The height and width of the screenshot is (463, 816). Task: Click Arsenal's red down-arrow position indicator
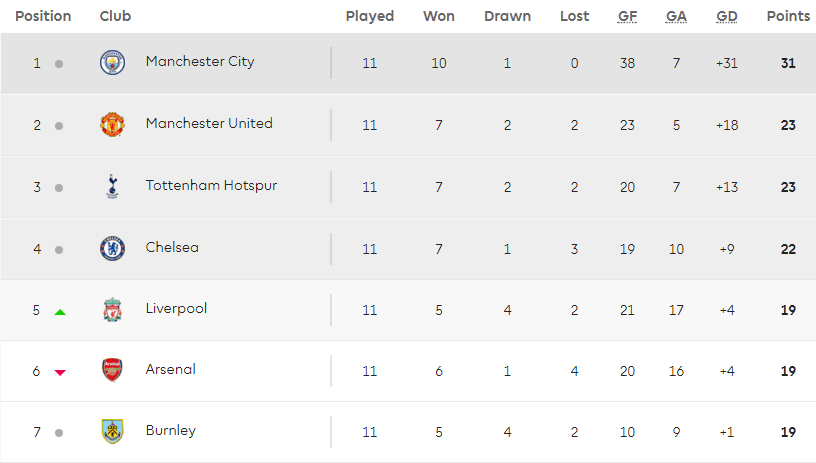pyautogui.click(x=60, y=372)
